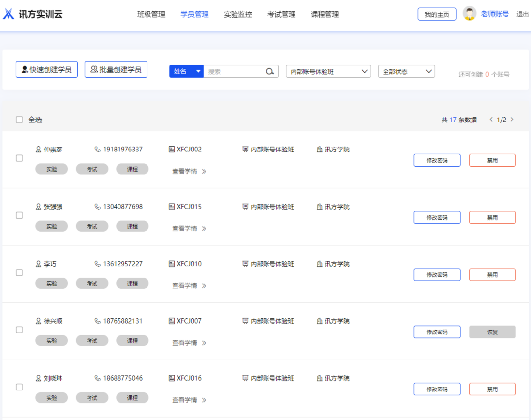
Task: Open the teacher avatar icon top right
Action: 470,13
